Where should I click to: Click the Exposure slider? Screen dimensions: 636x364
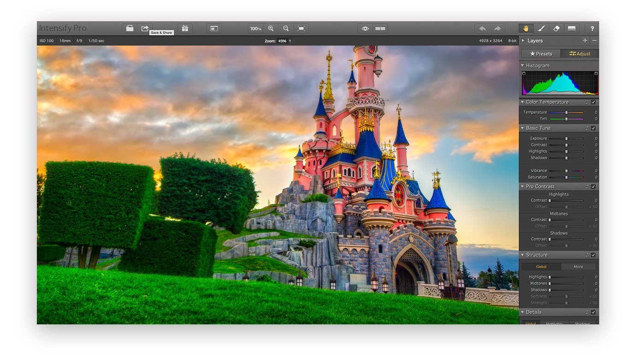click(566, 138)
